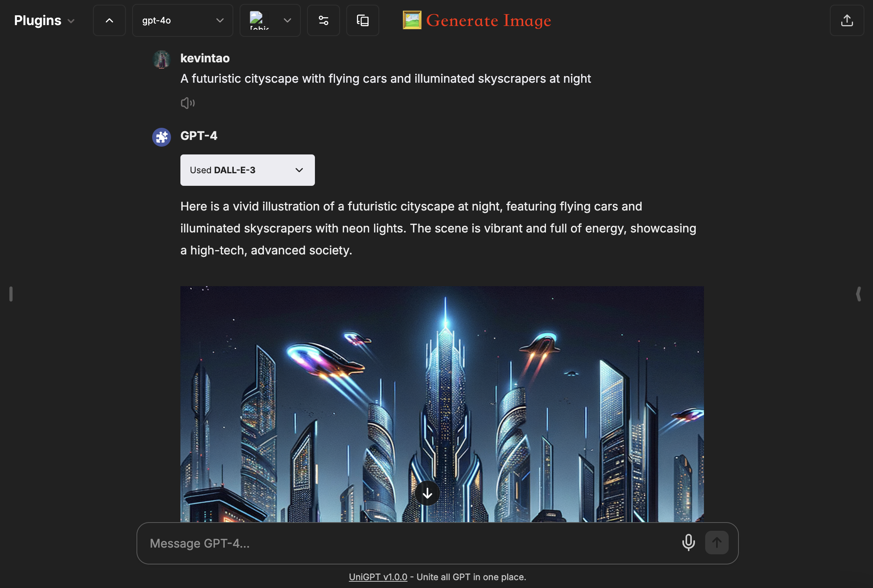Collapse header with the up chevron button

(x=109, y=20)
